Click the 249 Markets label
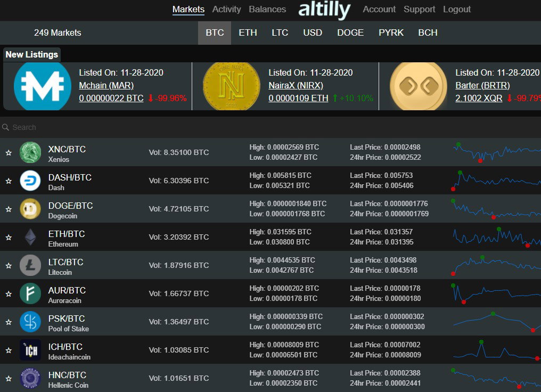Image resolution: width=541 pixels, height=392 pixels. coord(58,33)
